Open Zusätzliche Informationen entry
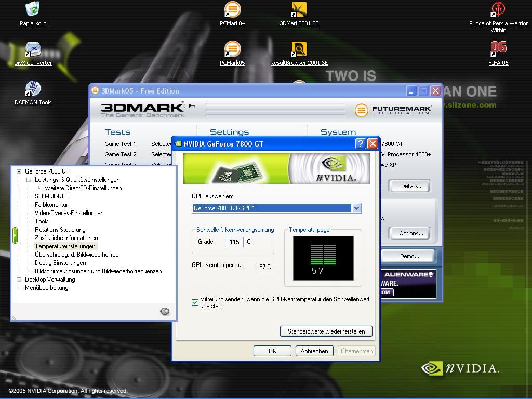The width and height of the screenshot is (532, 399). 66,238
